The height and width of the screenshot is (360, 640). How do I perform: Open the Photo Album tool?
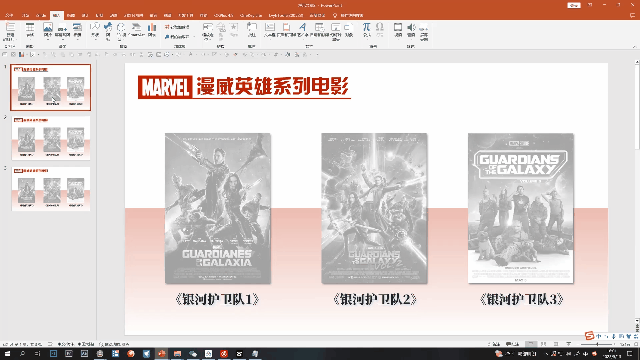click(77, 31)
